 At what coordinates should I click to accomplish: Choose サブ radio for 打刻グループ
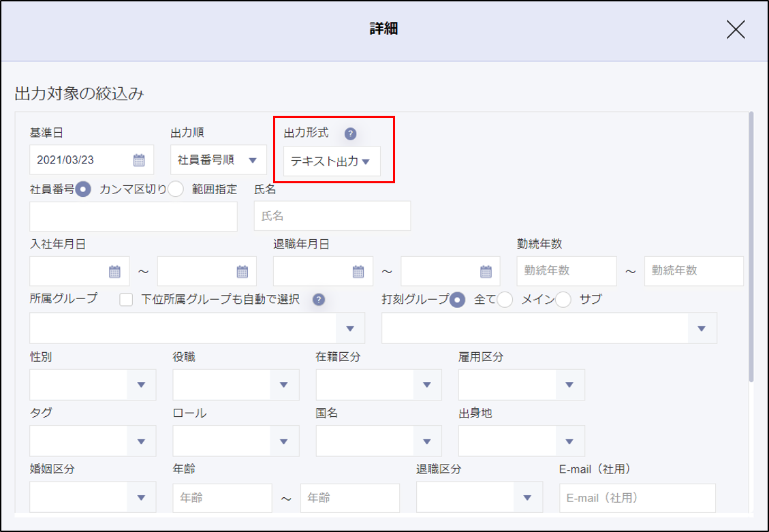pos(563,300)
